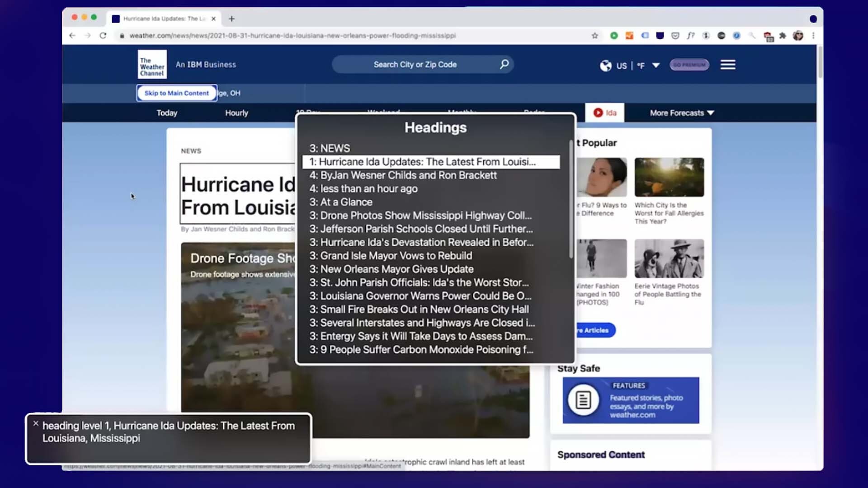
Task: Select 'At a Glance' heading in list
Action: click(341, 202)
